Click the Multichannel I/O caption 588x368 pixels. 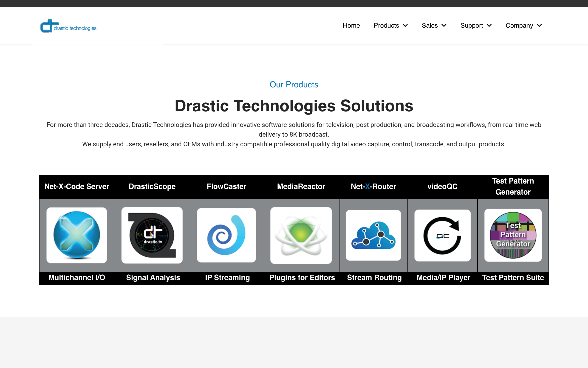pyautogui.click(x=77, y=277)
